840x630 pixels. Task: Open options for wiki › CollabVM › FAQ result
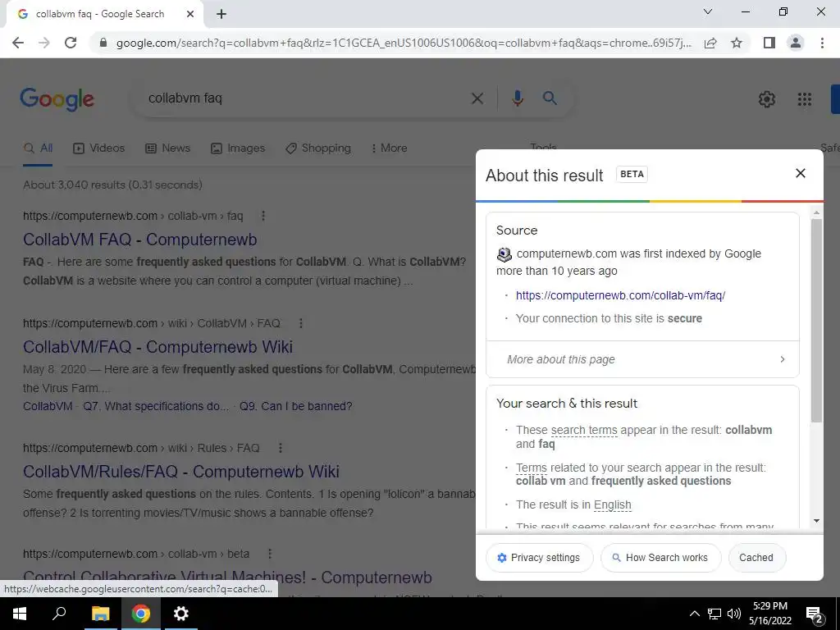tap(300, 323)
